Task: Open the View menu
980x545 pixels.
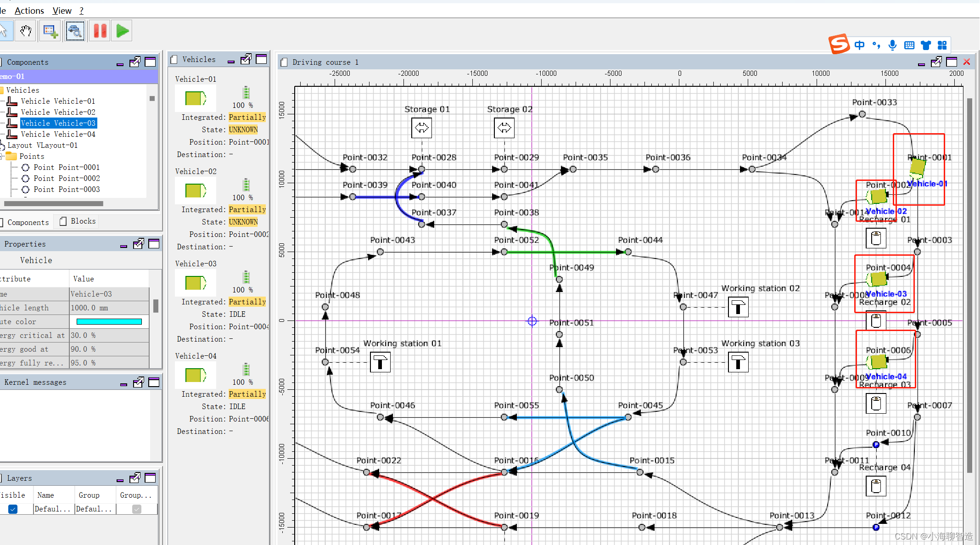Action: 62,11
